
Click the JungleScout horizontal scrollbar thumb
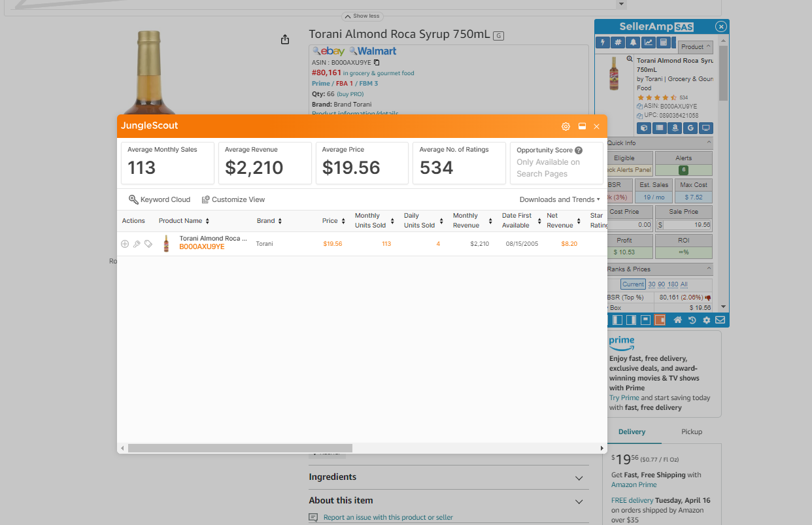pos(240,448)
